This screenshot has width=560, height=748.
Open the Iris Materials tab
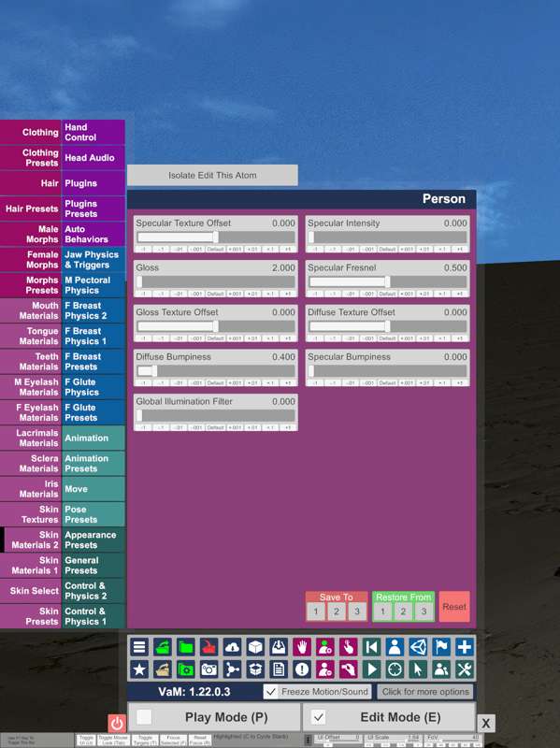[x=31, y=489]
